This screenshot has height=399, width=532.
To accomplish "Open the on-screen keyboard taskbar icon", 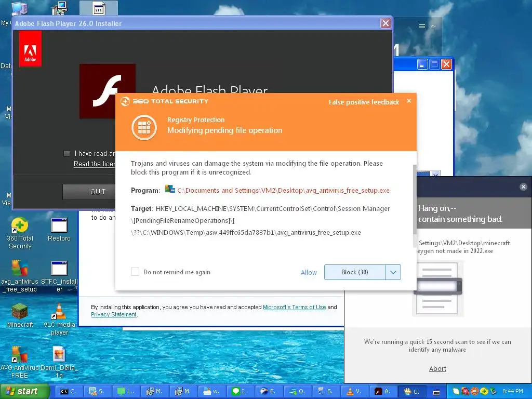I will [x=436, y=392].
